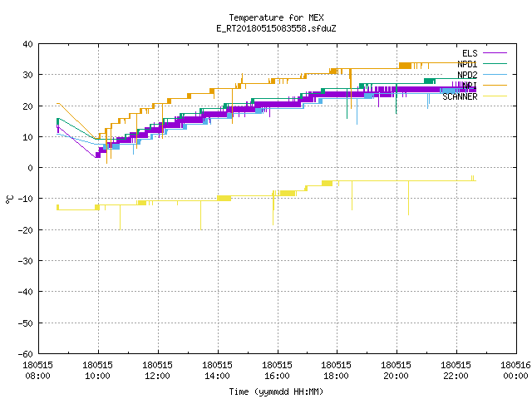
Task: Click the blue NPD2 legend line sample
Action: [495, 74]
